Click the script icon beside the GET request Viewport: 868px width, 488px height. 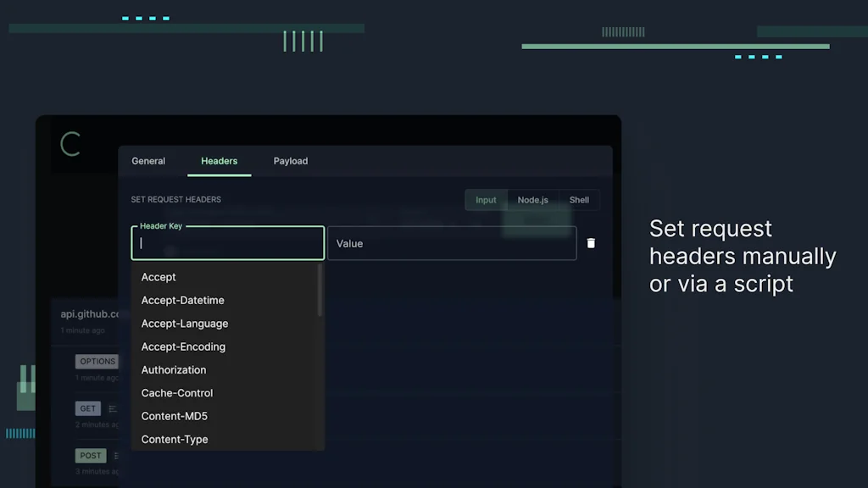tap(111, 408)
